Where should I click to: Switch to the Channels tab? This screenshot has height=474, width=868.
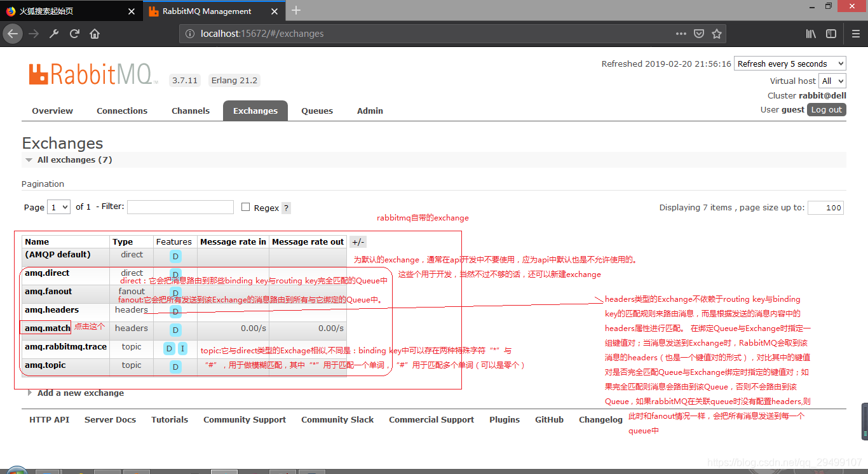pyautogui.click(x=191, y=111)
